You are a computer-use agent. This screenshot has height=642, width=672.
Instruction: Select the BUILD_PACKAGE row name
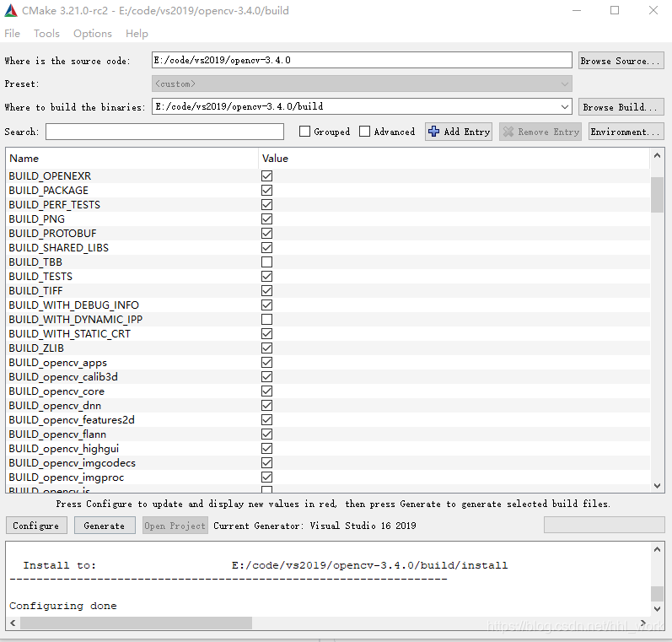coord(48,191)
